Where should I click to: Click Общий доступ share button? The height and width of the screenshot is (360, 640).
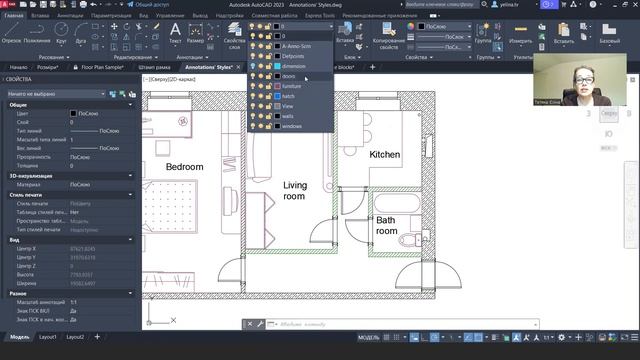[x=148, y=4]
